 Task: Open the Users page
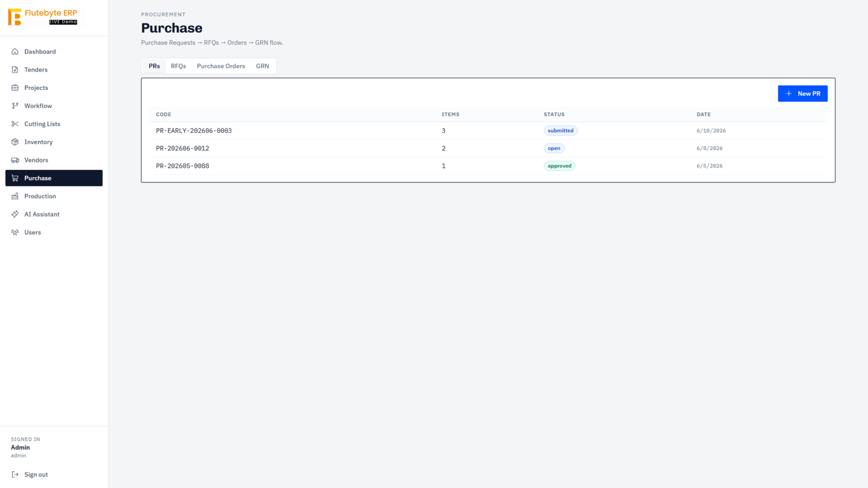point(54,232)
